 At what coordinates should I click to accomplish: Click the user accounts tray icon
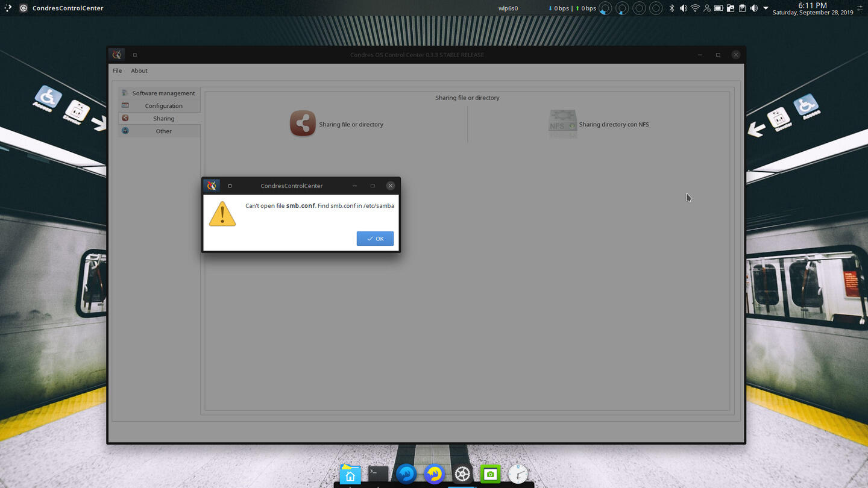tap(706, 8)
